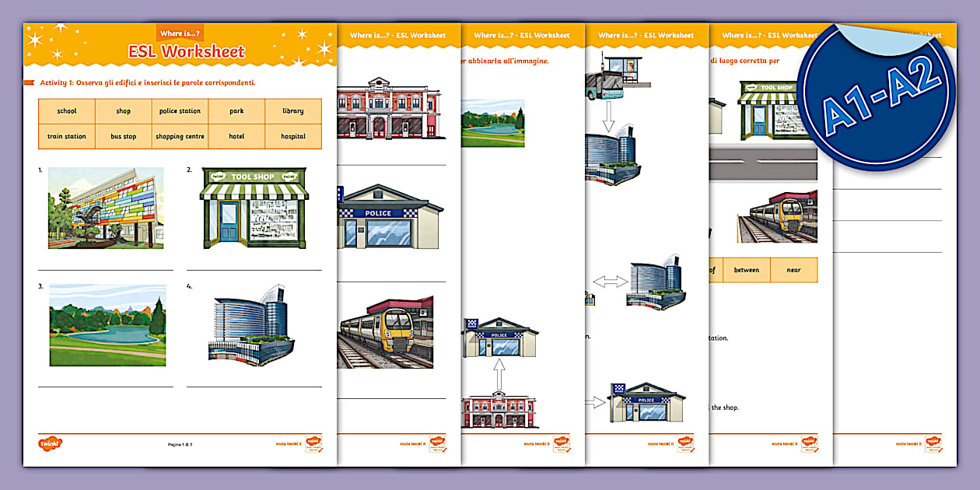Select the police station building on page two
This screenshot has width=980, height=490.
(390, 216)
